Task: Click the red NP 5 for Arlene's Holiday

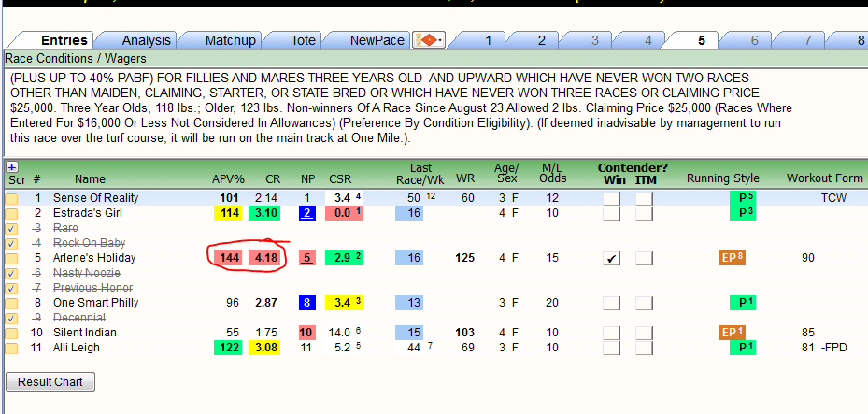Action: point(306,258)
